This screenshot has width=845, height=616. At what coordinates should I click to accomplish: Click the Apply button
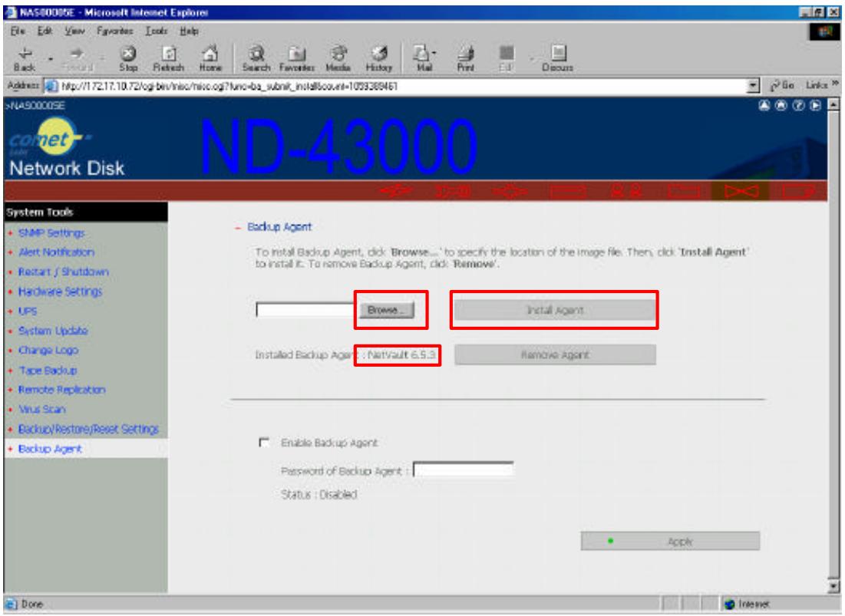[670, 541]
